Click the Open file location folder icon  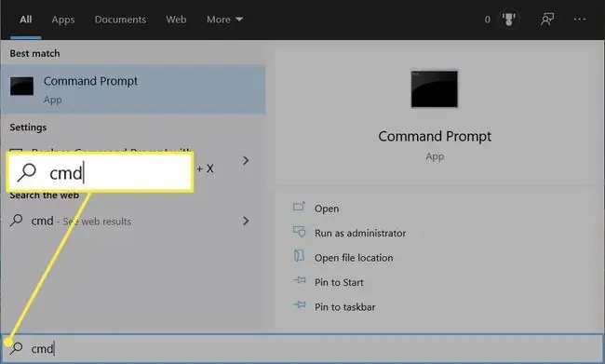point(299,255)
